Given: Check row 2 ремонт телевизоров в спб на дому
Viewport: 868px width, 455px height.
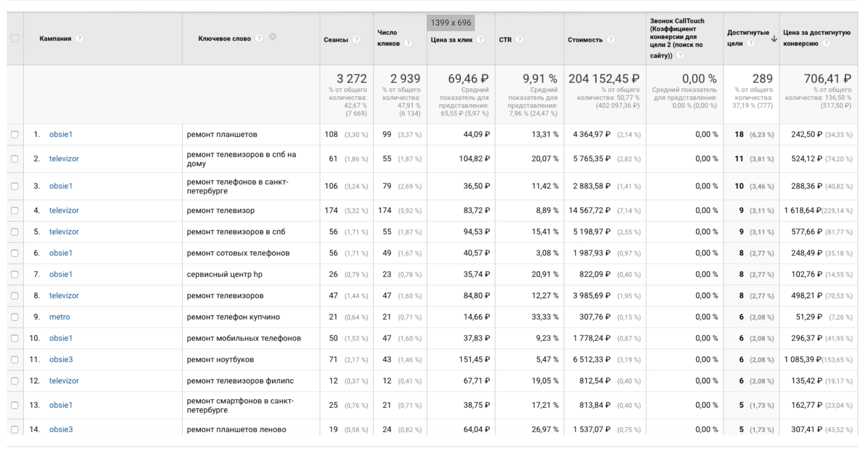Looking at the screenshot, I should [15, 159].
